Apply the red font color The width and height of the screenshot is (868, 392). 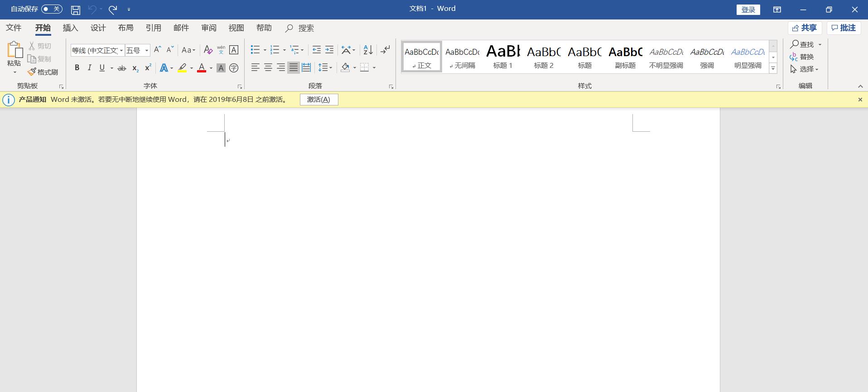coord(202,68)
